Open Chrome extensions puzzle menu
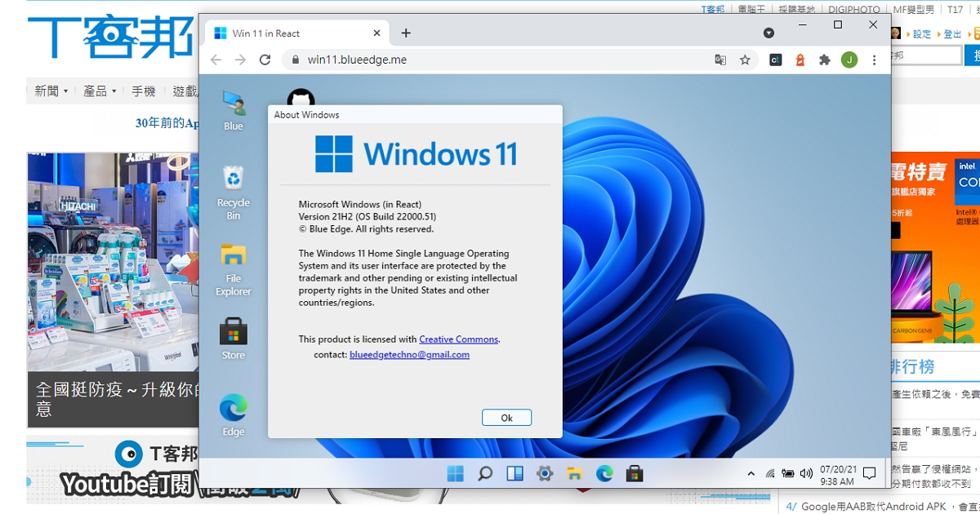 pos(825,60)
